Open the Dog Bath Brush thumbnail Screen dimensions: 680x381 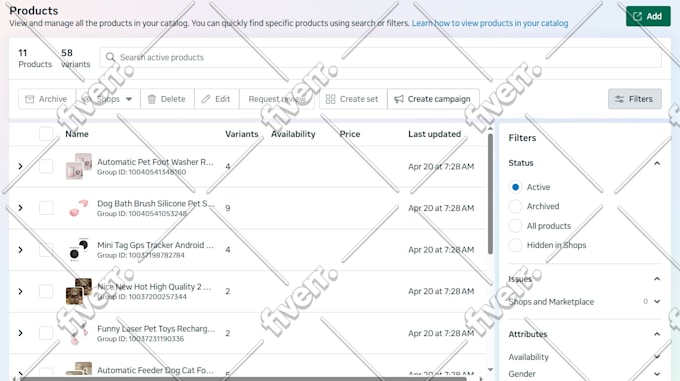tap(78, 208)
